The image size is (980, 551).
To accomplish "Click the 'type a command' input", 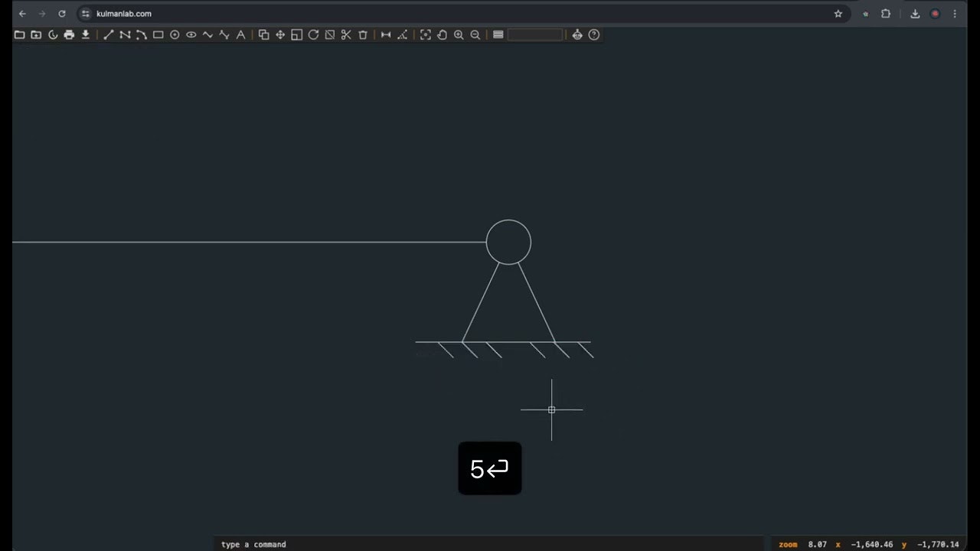I will tap(490, 544).
